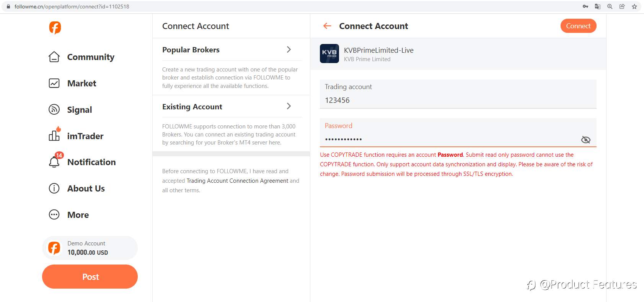644x302 pixels.
Task: Click the orange Post button
Action: [x=90, y=277]
